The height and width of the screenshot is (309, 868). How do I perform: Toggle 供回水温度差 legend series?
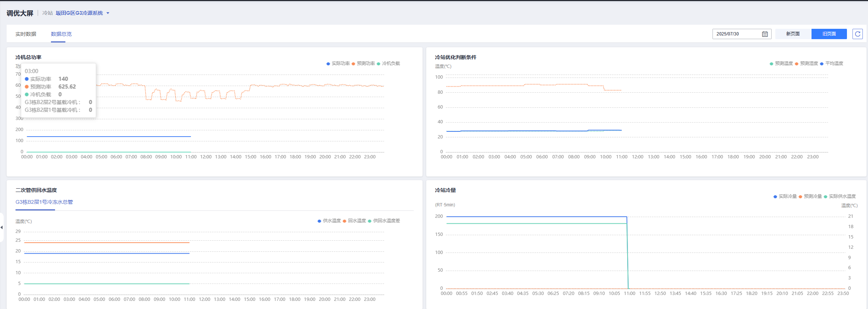click(384, 221)
